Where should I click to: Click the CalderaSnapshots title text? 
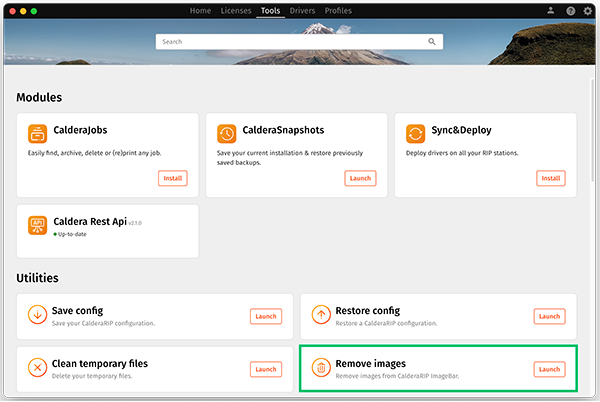coord(283,130)
